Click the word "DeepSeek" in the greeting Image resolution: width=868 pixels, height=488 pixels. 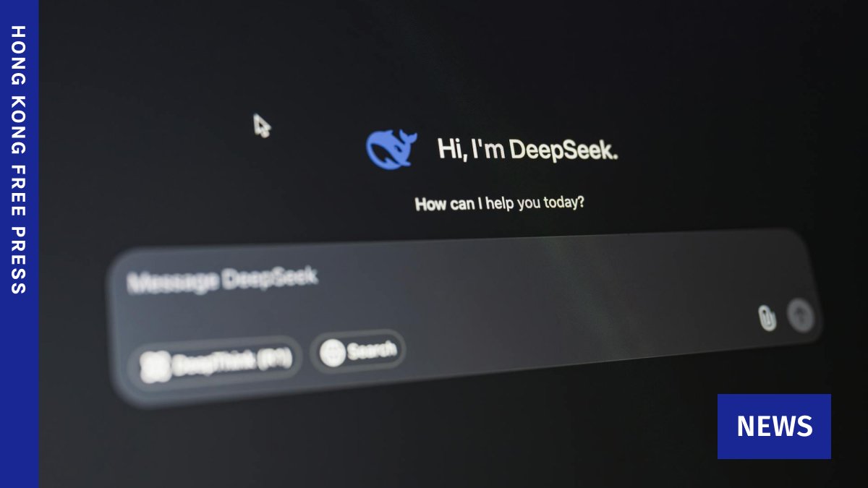pyautogui.click(x=563, y=150)
